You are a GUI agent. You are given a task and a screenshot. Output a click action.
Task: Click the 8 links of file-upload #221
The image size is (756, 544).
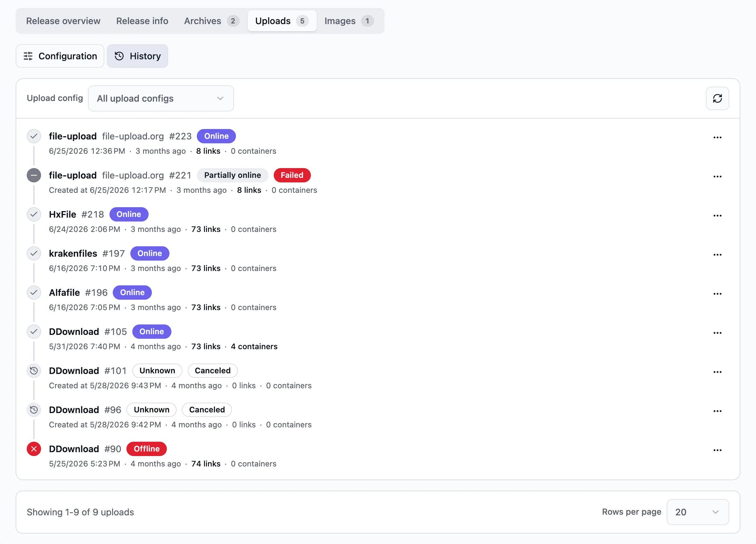(x=249, y=190)
